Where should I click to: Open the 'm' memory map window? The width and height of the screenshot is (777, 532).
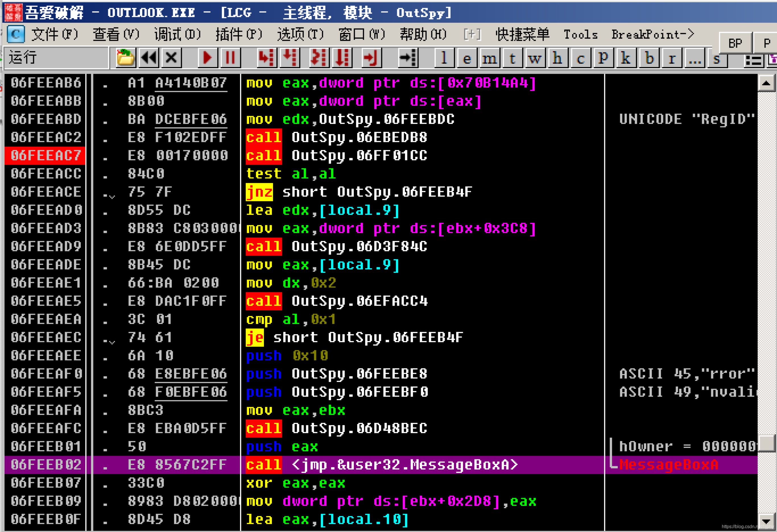click(489, 59)
